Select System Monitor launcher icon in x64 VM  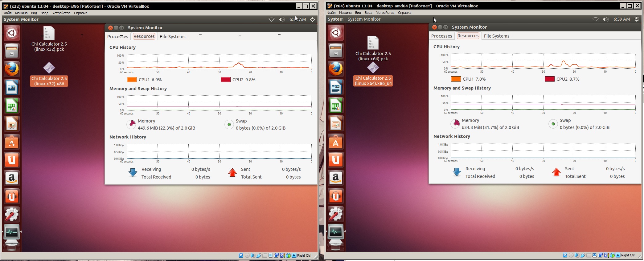point(336,232)
